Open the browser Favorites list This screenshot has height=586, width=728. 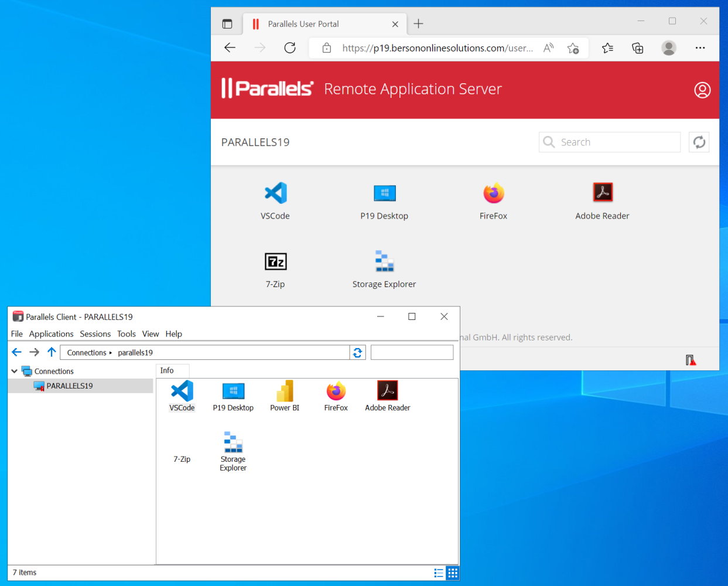[x=608, y=48]
